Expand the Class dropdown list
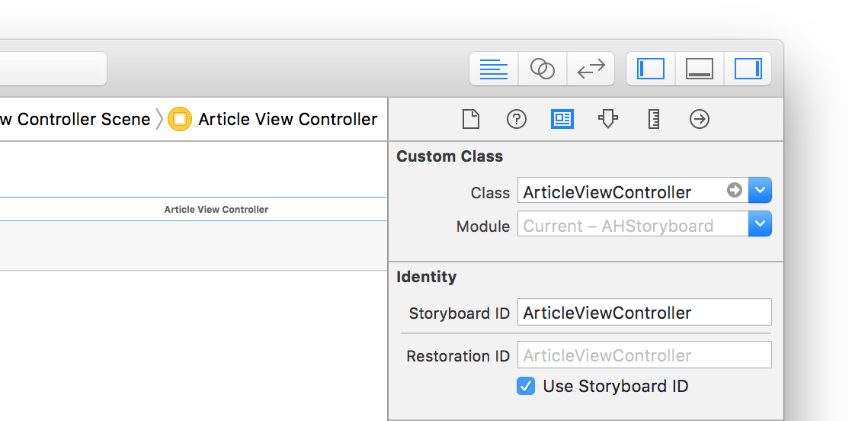 (x=761, y=191)
